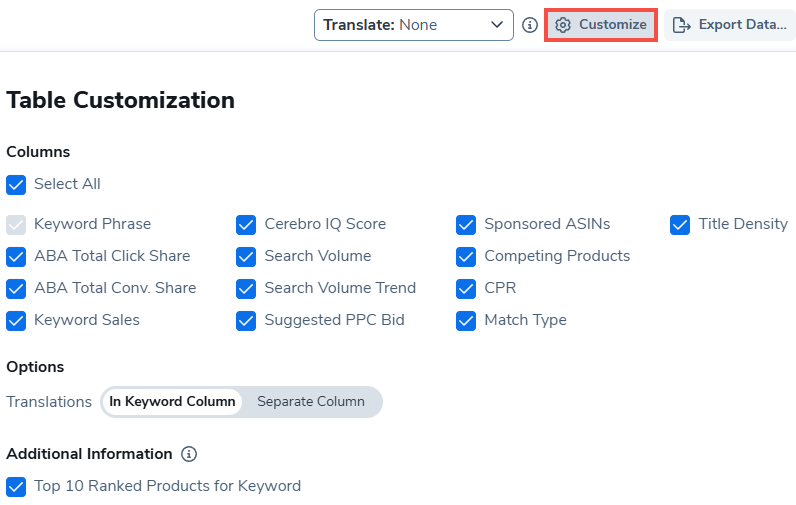Select the In Keyword Column option

172,402
